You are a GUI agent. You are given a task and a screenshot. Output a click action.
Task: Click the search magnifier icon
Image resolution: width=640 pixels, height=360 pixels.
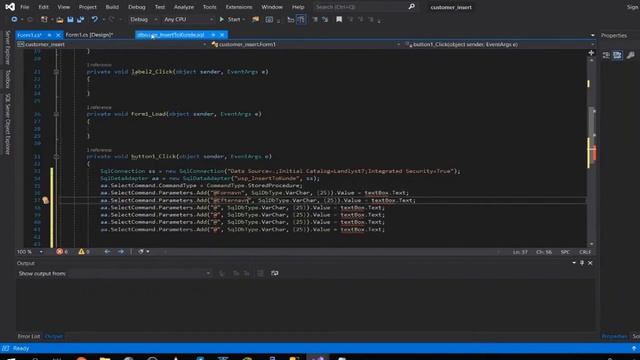411,7
